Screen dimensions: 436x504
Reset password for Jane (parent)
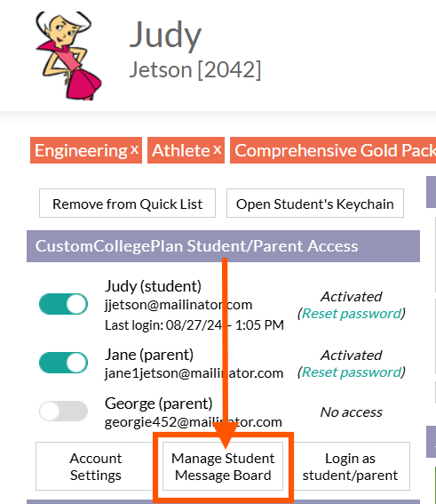(352, 372)
